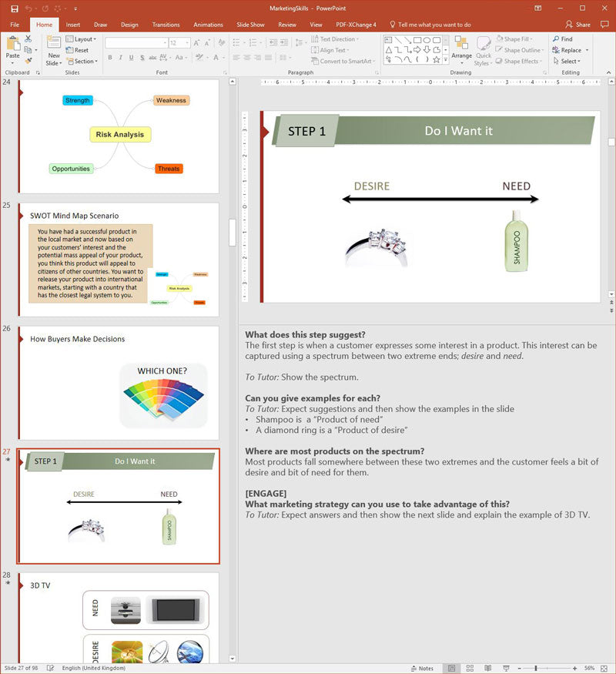The width and height of the screenshot is (616, 674).
Task: Click spell check icon in status bar
Action: click(50, 668)
